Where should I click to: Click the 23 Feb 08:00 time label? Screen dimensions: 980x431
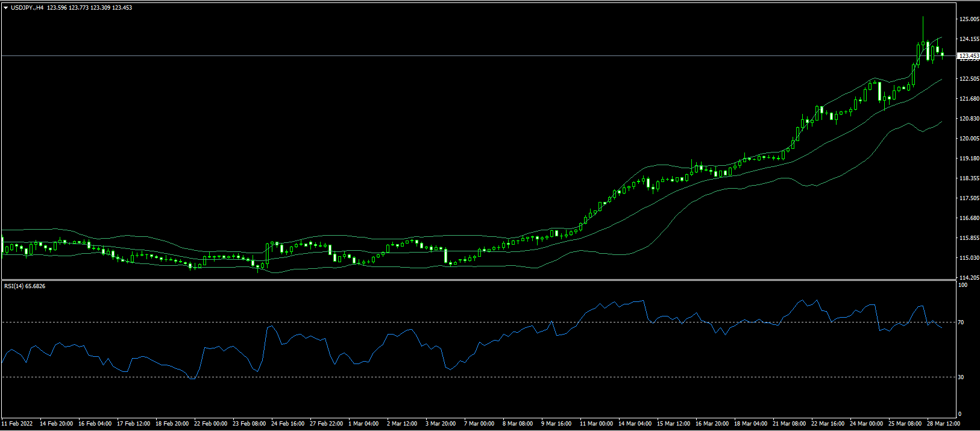[x=249, y=424]
